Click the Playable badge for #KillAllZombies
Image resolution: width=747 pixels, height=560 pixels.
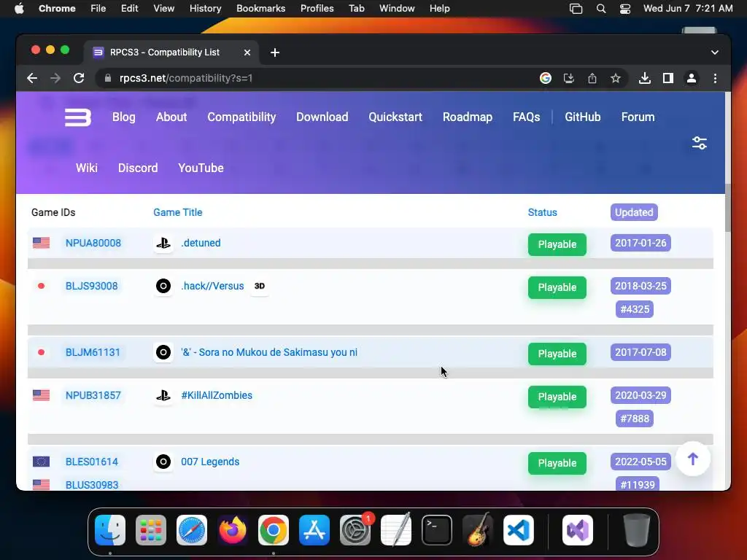pyautogui.click(x=557, y=397)
